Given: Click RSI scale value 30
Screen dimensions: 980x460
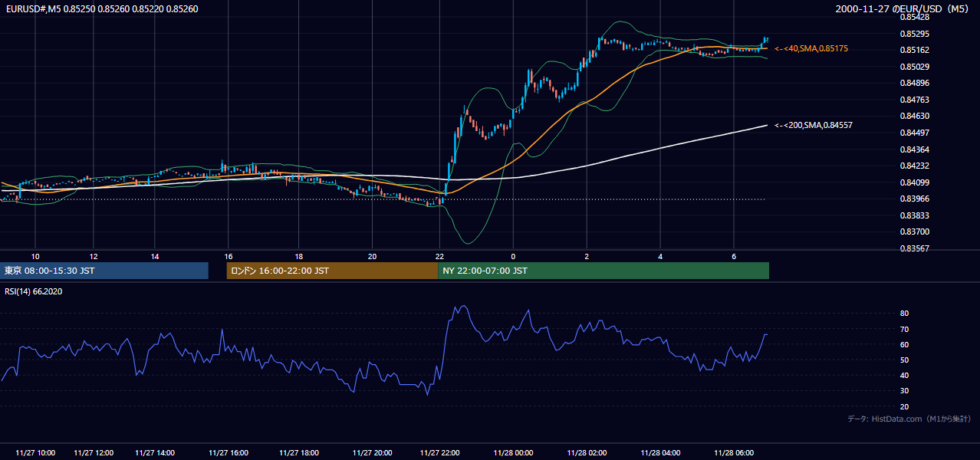Looking at the screenshot, I should [x=905, y=391].
